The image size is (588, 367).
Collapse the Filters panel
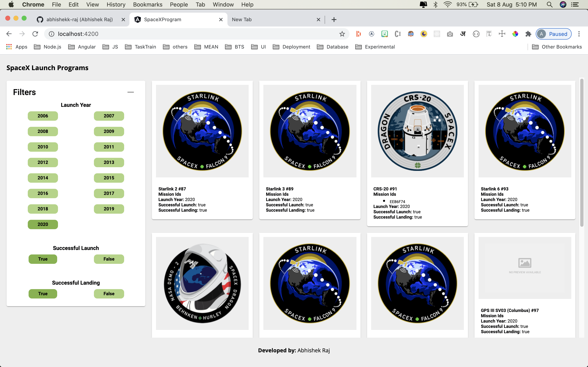click(130, 92)
